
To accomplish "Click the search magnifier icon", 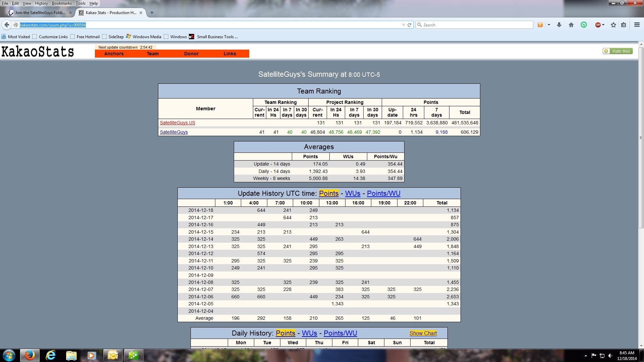I will coord(419,25).
